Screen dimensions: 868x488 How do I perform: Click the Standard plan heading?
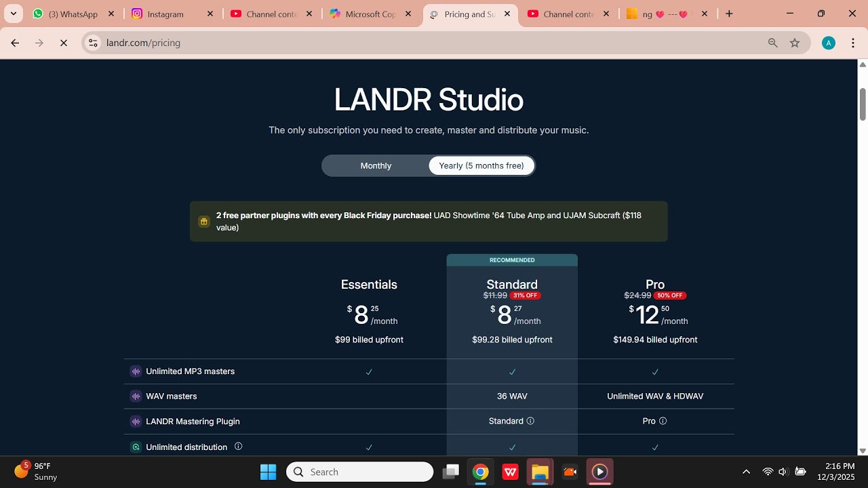click(x=512, y=285)
